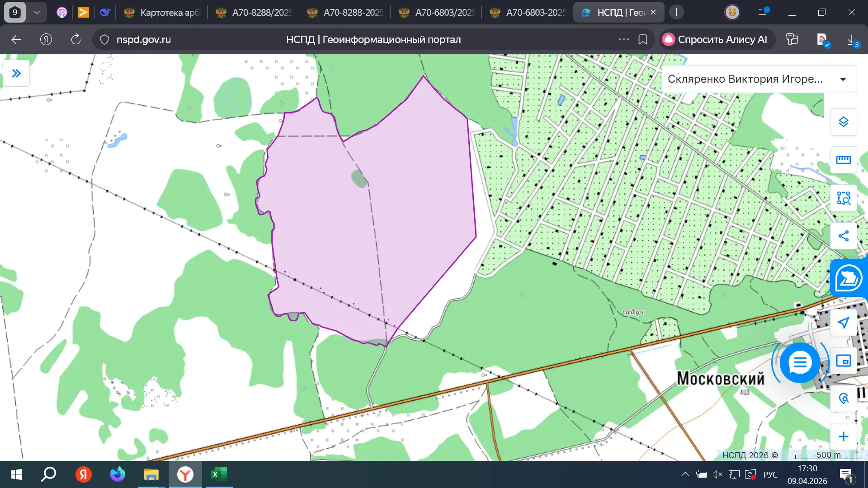Open Excel from the taskbar
Image resolution: width=868 pixels, height=488 pixels.
click(219, 474)
